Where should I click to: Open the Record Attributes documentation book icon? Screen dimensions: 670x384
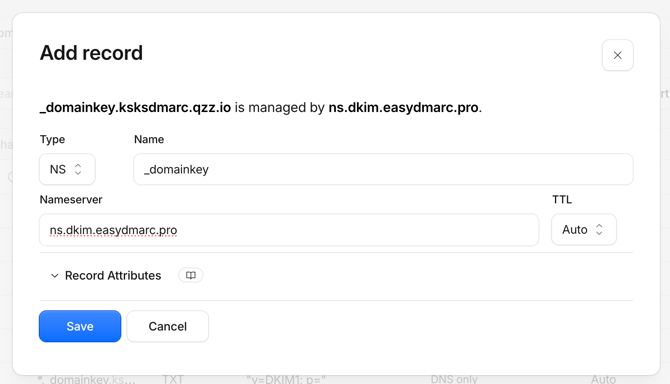pos(191,276)
